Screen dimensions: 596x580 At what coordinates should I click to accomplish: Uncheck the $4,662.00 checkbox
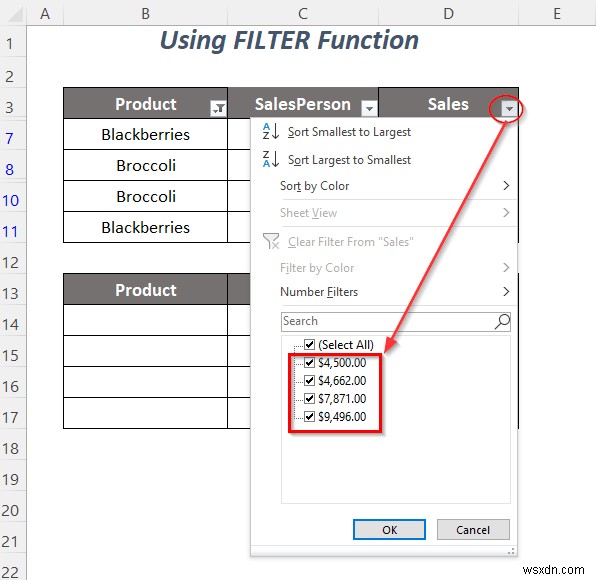coord(309,380)
